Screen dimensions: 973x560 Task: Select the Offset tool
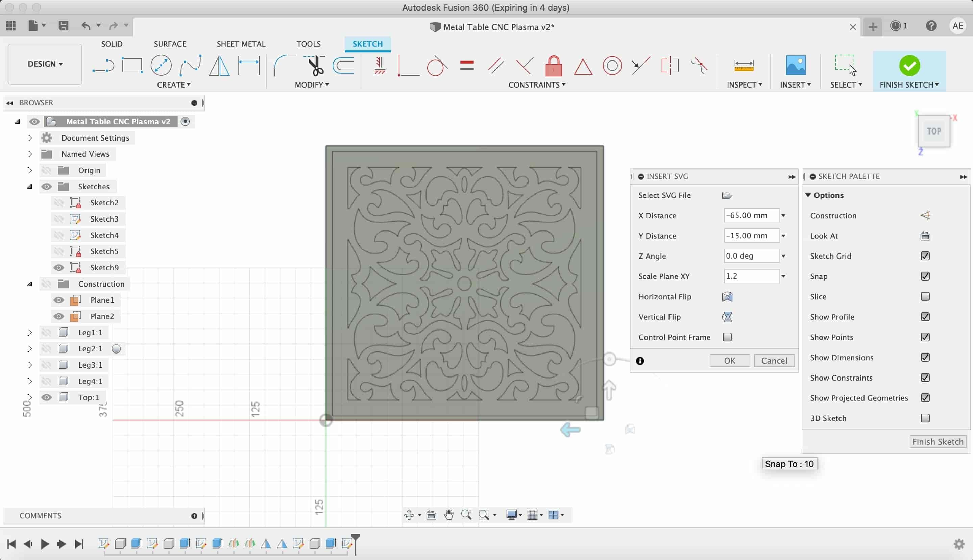coord(343,65)
